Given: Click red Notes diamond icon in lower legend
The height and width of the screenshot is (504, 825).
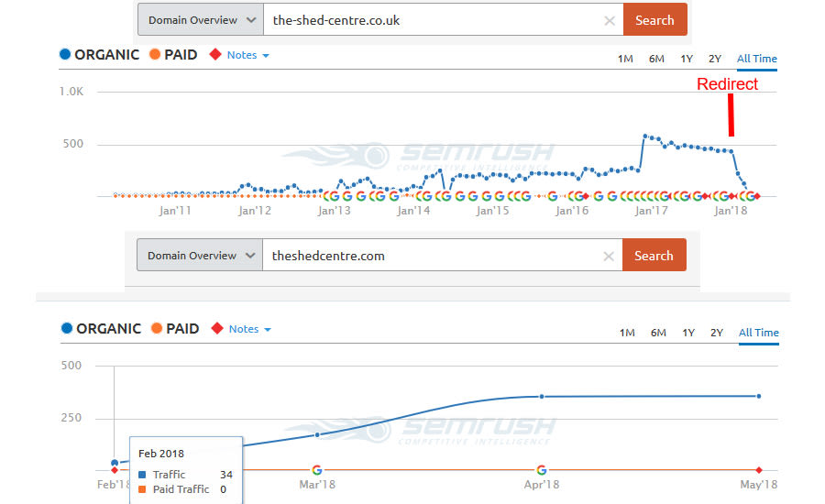Looking at the screenshot, I should [216, 328].
